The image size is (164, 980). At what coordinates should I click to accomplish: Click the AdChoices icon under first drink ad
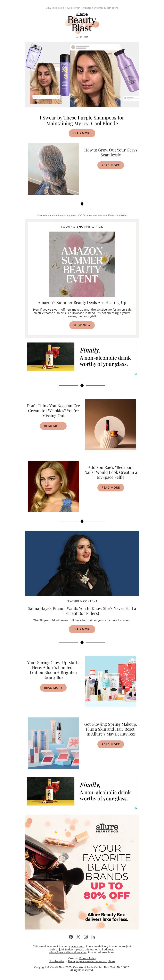coord(136,374)
